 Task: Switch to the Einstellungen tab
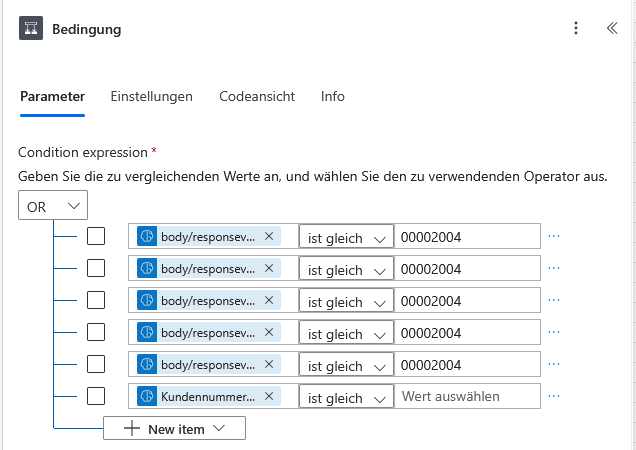(x=151, y=97)
